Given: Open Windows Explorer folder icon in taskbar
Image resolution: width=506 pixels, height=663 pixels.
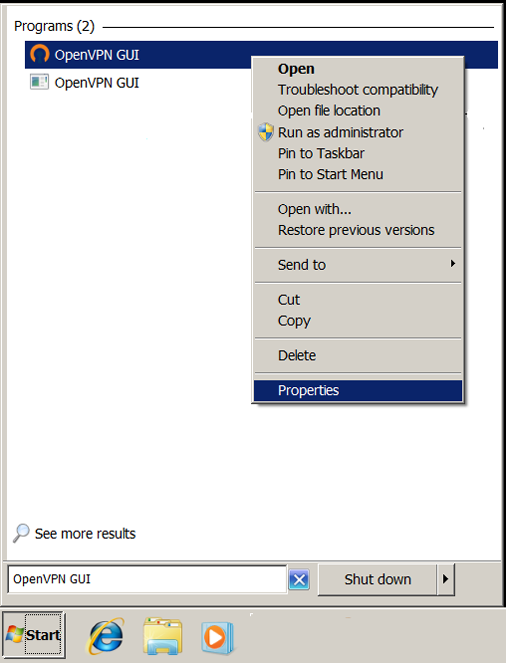Looking at the screenshot, I should pyautogui.click(x=163, y=636).
